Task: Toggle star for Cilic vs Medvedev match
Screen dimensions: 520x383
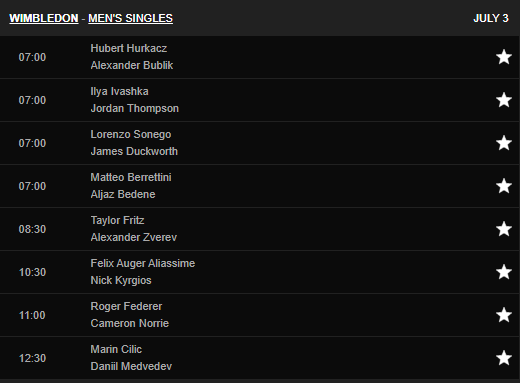Action: (x=504, y=358)
